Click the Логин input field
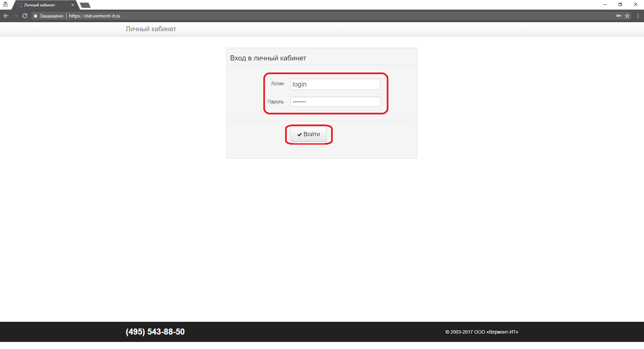Image resolution: width=644 pixels, height=349 pixels. coord(335,84)
